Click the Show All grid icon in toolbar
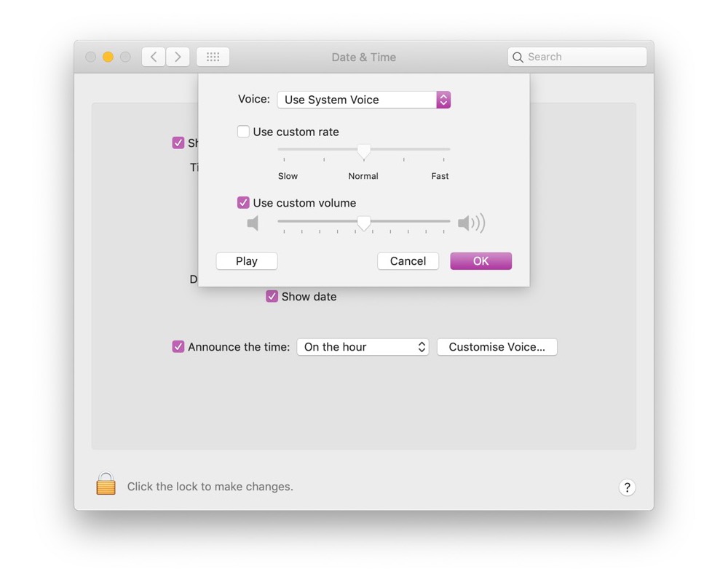 [213, 56]
